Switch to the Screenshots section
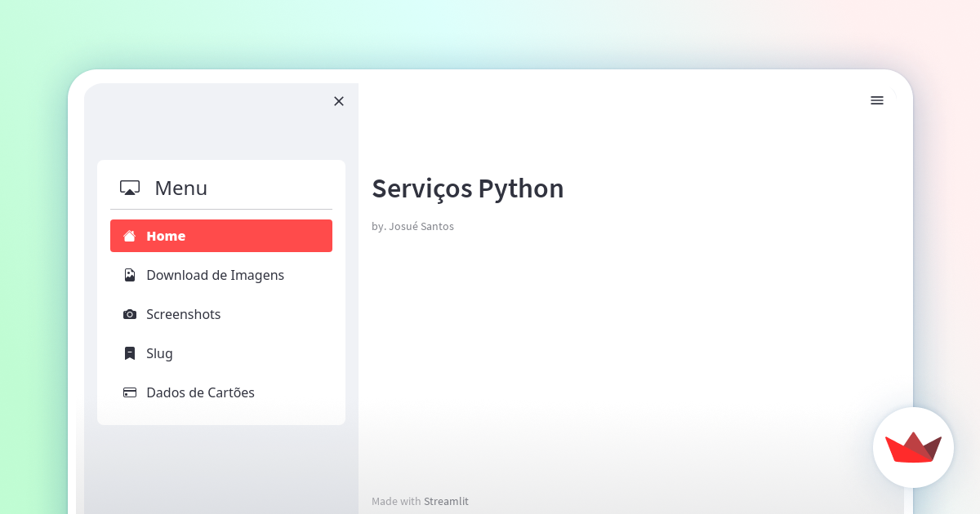Viewport: 980px width, 514px height. [x=183, y=314]
